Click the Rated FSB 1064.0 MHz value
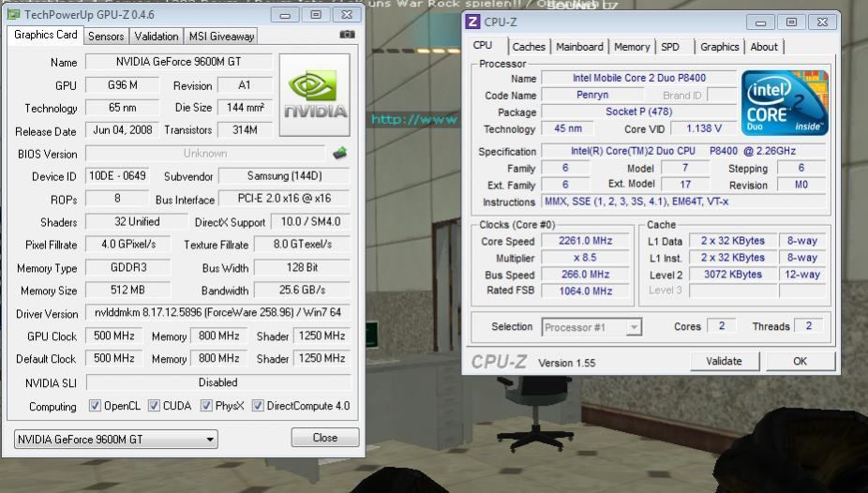The width and height of the screenshot is (868, 493). click(x=586, y=291)
